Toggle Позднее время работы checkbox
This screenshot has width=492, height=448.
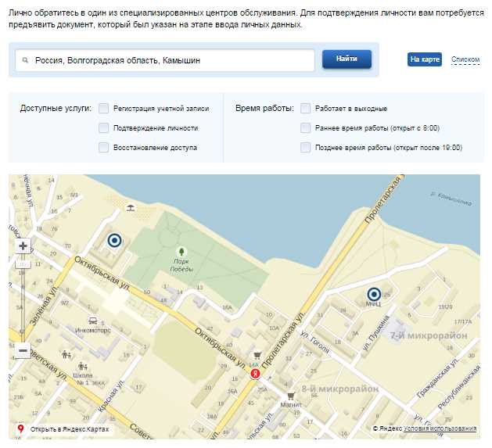point(306,148)
